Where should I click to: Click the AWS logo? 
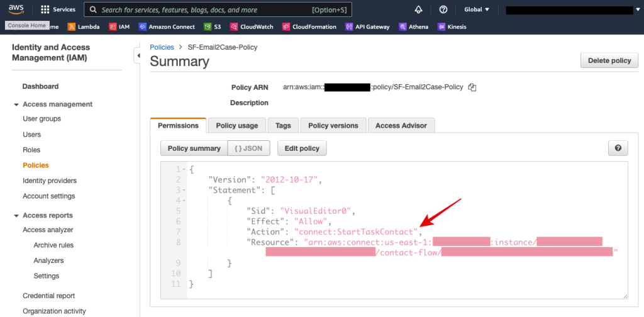[x=16, y=9]
